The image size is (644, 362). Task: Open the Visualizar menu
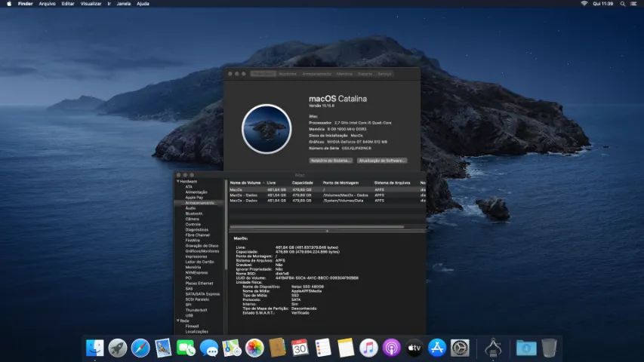tap(91, 4)
